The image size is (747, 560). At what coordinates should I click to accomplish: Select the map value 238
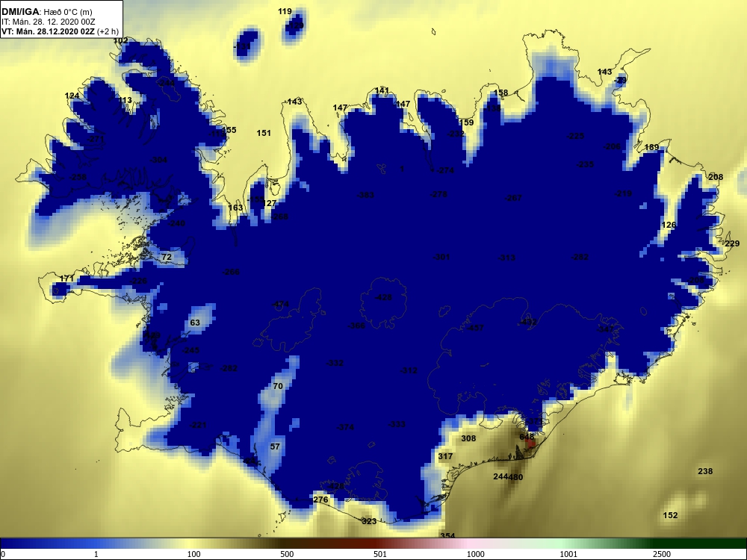click(705, 471)
